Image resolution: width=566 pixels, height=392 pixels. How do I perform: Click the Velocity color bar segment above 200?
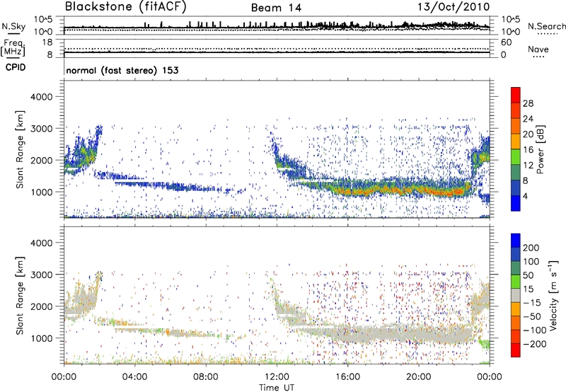pyautogui.click(x=516, y=241)
